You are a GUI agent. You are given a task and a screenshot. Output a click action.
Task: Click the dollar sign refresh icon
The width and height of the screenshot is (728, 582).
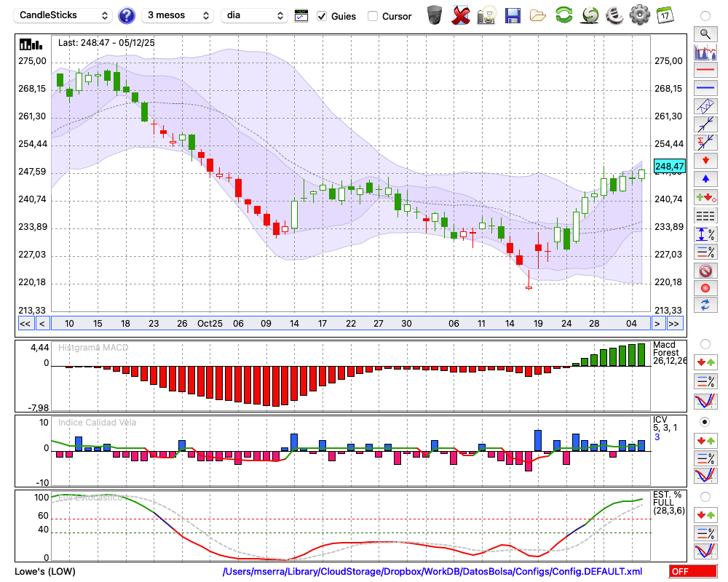pyautogui.click(x=590, y=15)
